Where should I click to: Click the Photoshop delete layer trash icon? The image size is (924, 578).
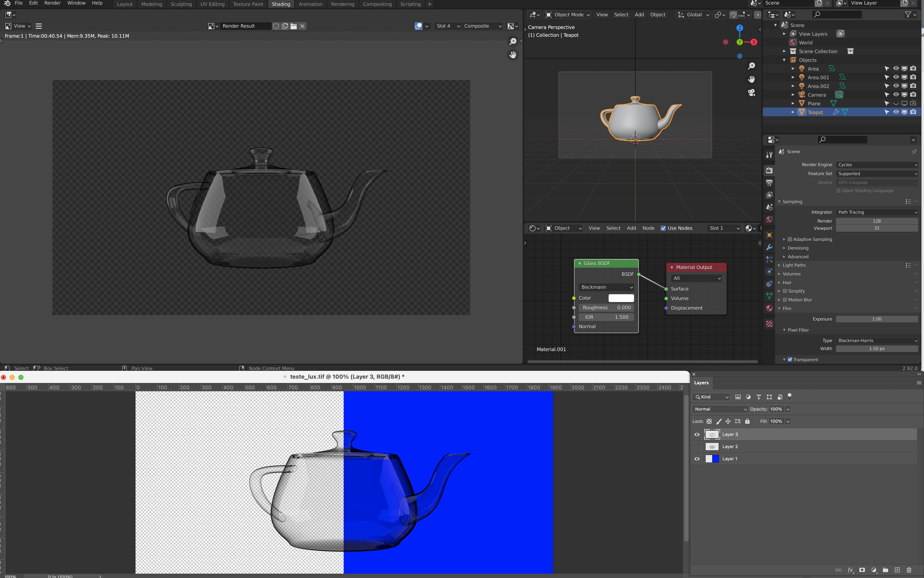point(909,570)
